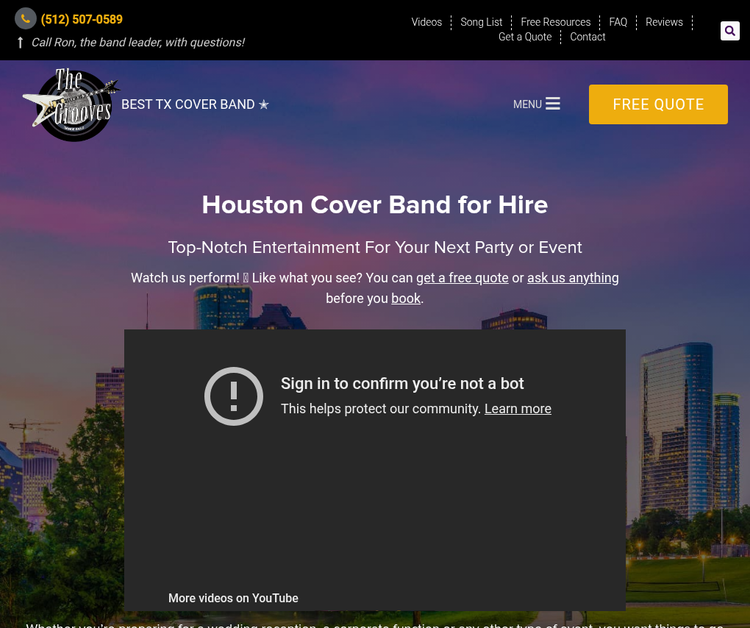Select Get a Quote in top navigation

[x=525, y=37]
